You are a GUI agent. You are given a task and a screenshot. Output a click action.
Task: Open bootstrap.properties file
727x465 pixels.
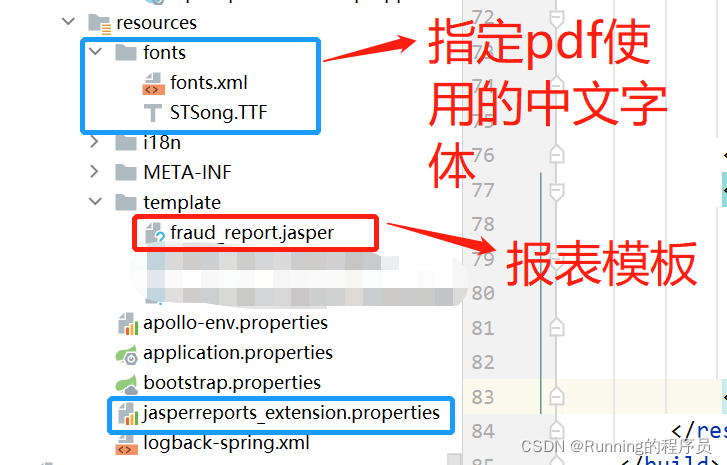tap(232, 383)
